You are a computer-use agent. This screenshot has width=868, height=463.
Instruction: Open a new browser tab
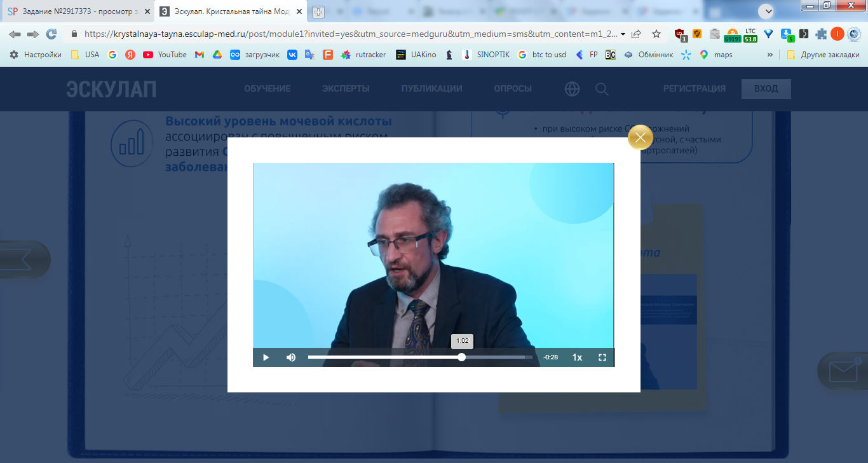point(318,12)
